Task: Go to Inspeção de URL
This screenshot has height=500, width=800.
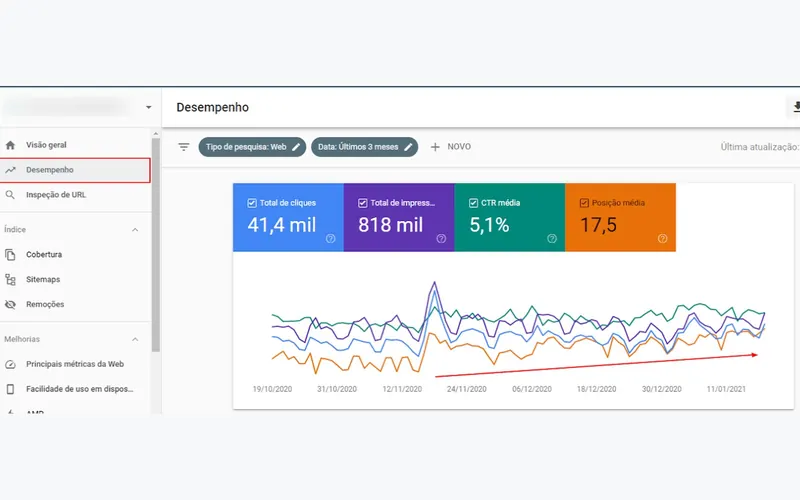Action: pos(76,195)
